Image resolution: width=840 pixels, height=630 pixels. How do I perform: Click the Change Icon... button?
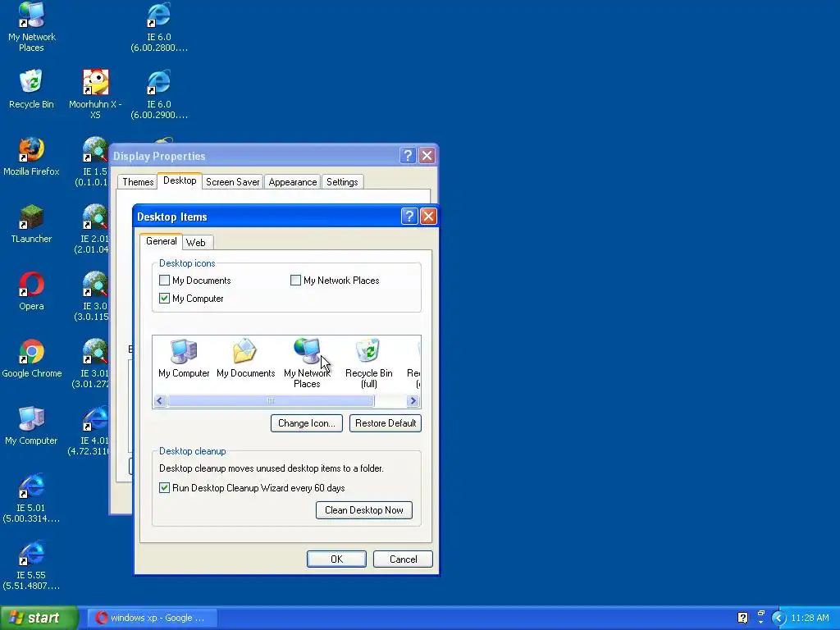coord(307,423)
